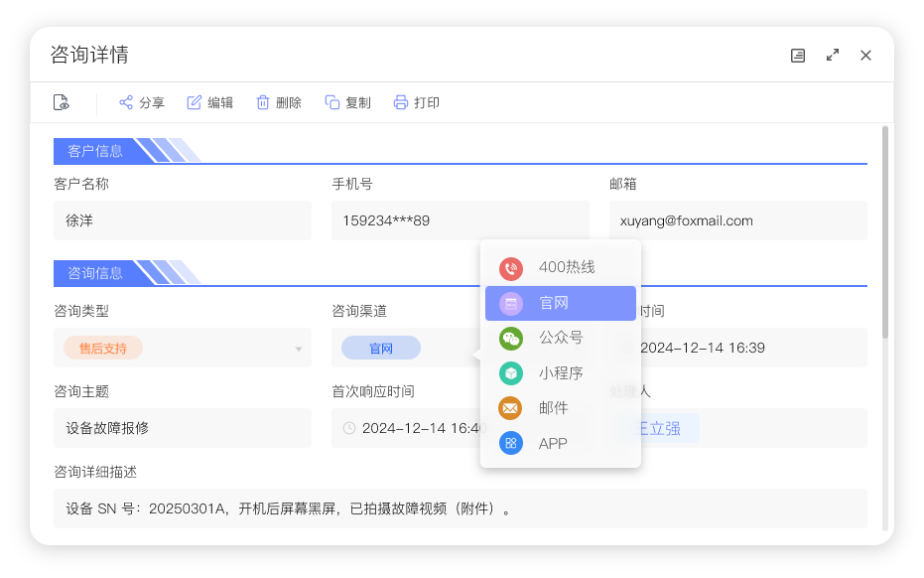This screenshot has height=578, width=924.
Task: Select 小程序 channel option
Action: click(561, 373)
